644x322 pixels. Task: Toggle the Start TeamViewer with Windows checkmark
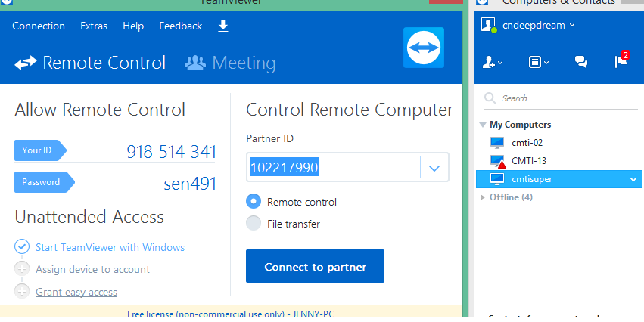coord(22,247)
